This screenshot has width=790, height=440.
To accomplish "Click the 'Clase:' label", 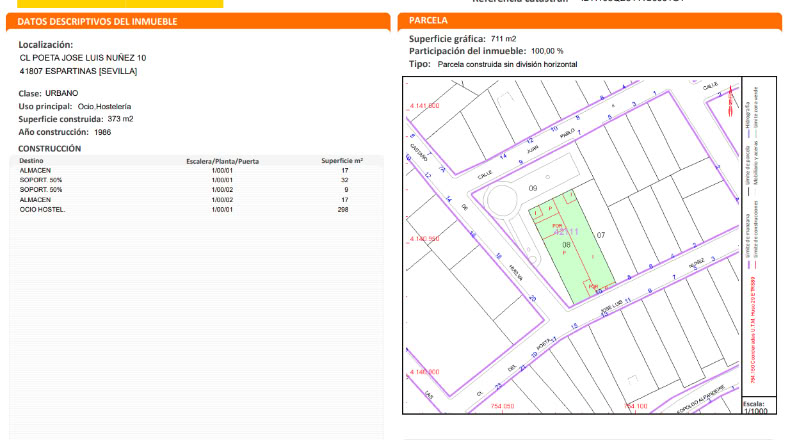I will pos(30,94).
